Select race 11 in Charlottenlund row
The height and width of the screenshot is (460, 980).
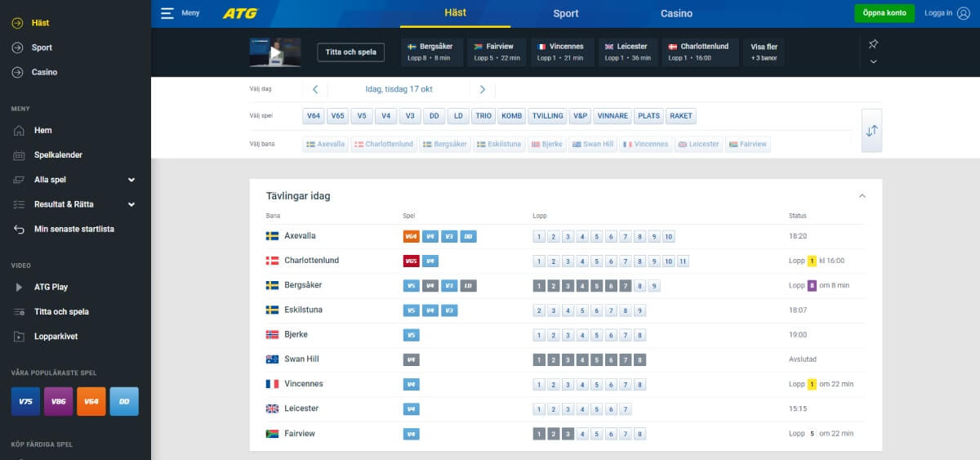[x=683, y=261]
